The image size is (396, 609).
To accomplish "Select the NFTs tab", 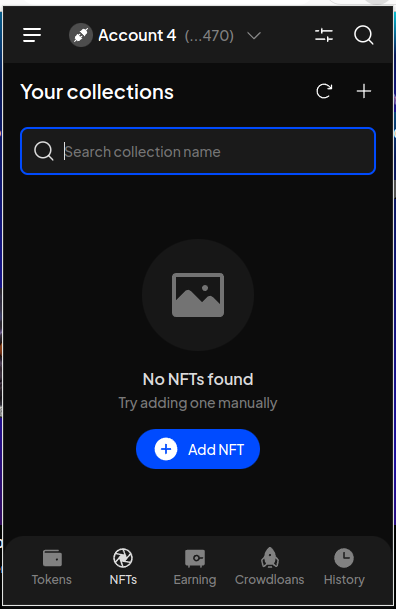I will [123, 567].
